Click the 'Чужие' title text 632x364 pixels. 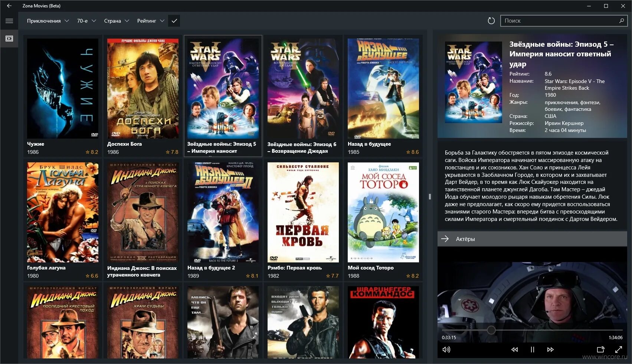36,144
